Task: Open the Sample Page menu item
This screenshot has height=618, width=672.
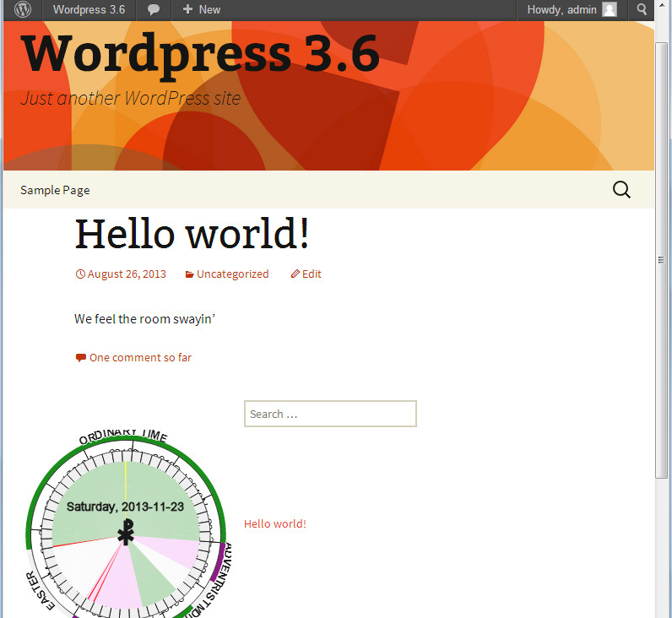Action: (x=55, y=190)
